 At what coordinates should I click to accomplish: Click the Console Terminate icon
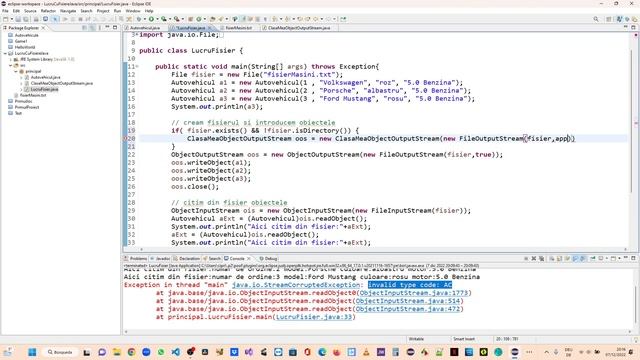526,258
